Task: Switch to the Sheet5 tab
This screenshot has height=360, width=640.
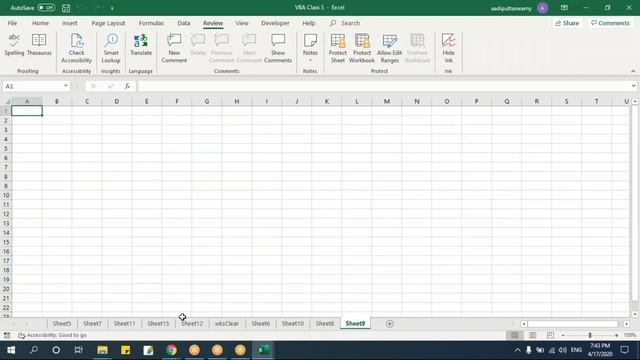Action: coord(62,323)
